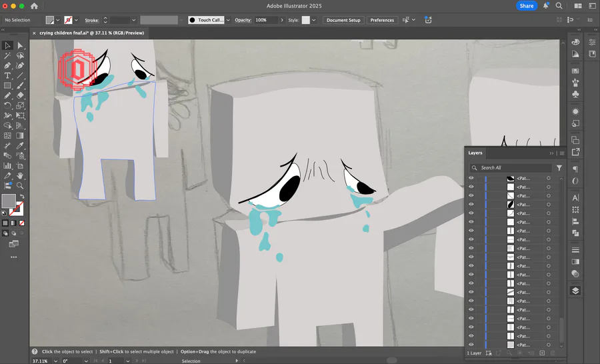Open the Color palette panel icon
This screenshot has height=364, width=600.
pos(575,42)
